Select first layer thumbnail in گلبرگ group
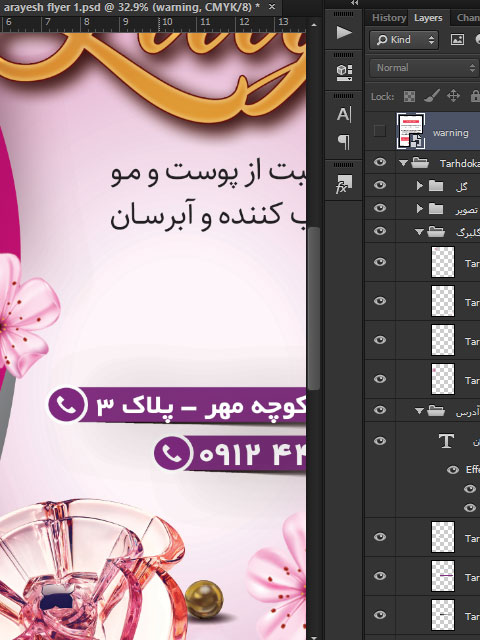 (443, 262)
